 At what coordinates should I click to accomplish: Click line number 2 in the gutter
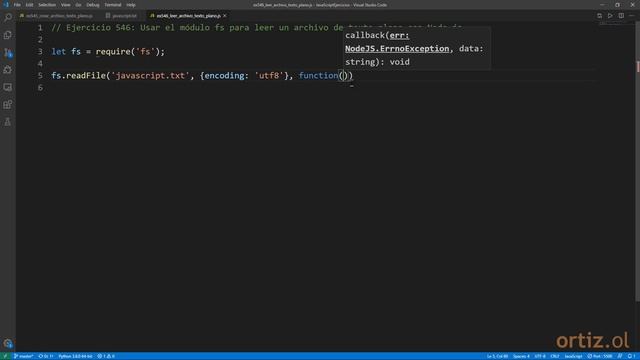(x=40, y=40)
